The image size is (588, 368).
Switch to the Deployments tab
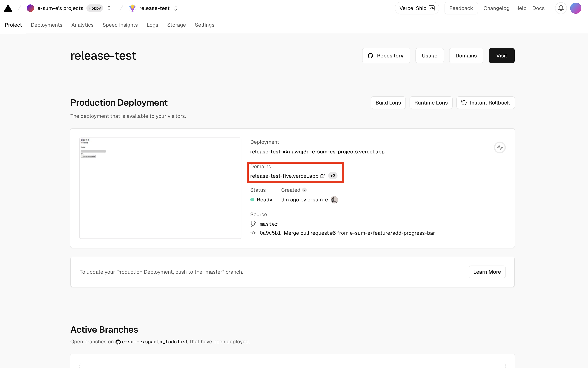(46, 25)
